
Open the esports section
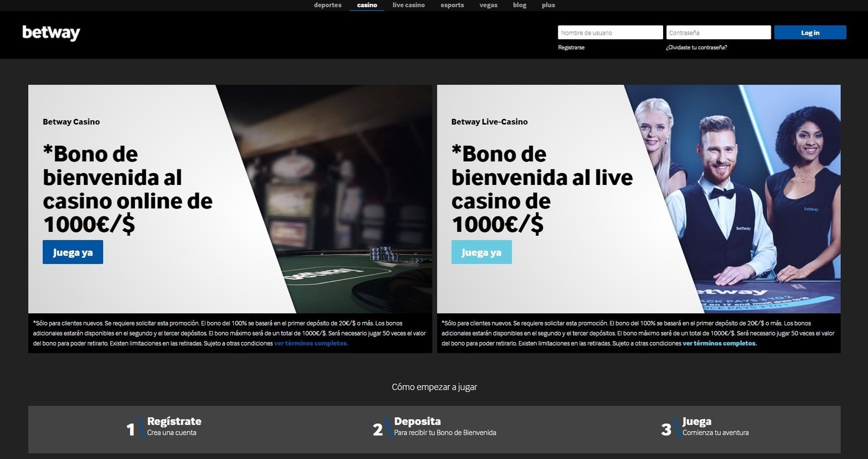coord(452,5)
